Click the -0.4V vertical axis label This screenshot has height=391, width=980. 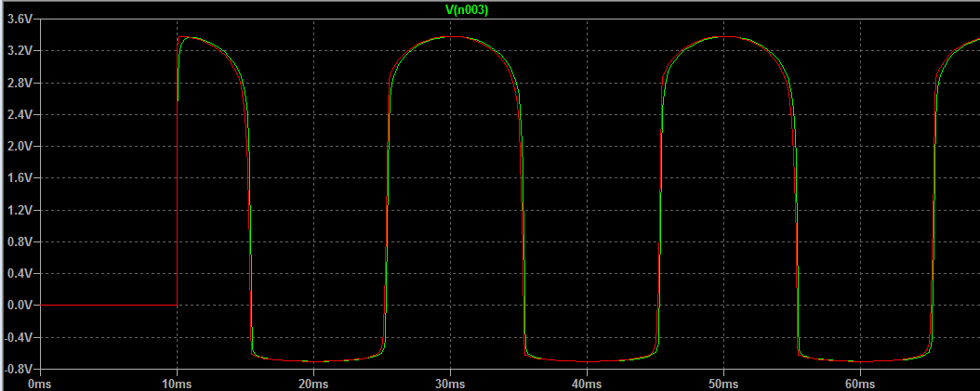19,337
